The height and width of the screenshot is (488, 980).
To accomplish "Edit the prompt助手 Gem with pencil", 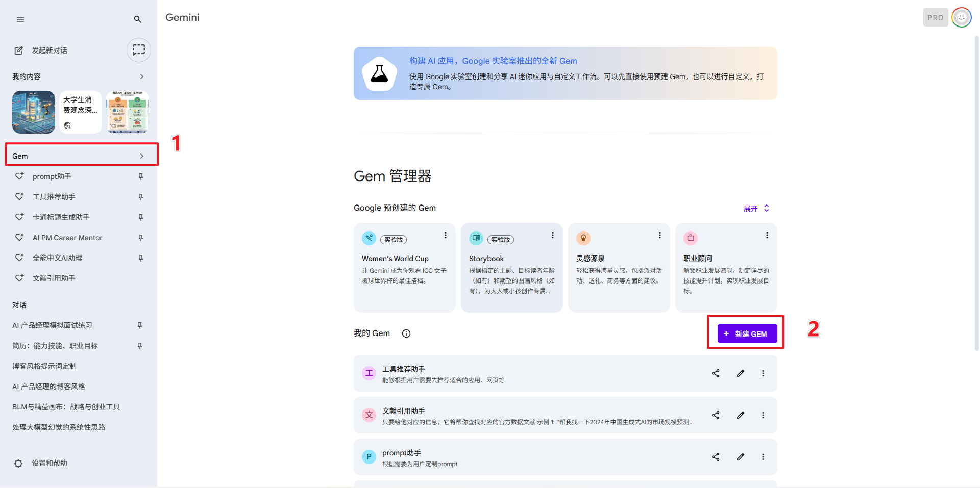I will (741, 457).
